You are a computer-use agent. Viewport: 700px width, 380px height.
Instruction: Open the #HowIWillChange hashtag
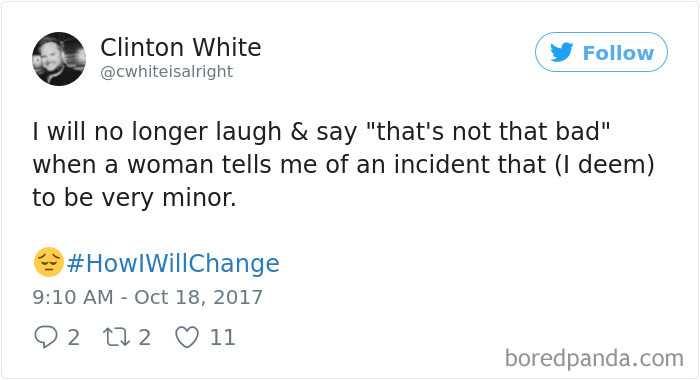click(x=173, y=263)
